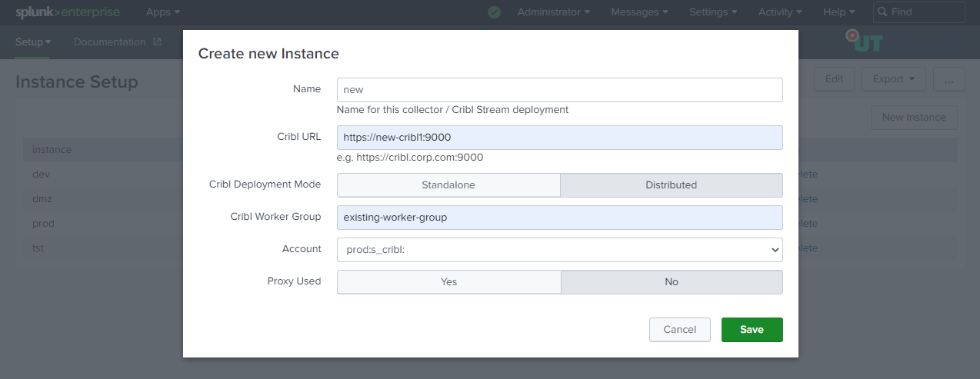The height and width of the screenshot is (379, 980).
Task: Open the Messages menu
Action: [x=639, y=12]
